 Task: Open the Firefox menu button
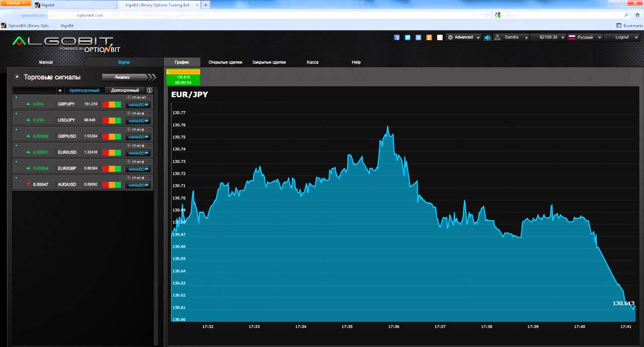[x=16, y=3]
